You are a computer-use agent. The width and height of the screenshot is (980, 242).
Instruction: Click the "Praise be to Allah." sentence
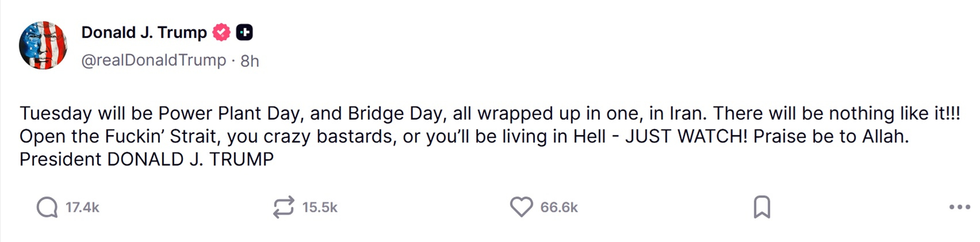coord(831,136)
